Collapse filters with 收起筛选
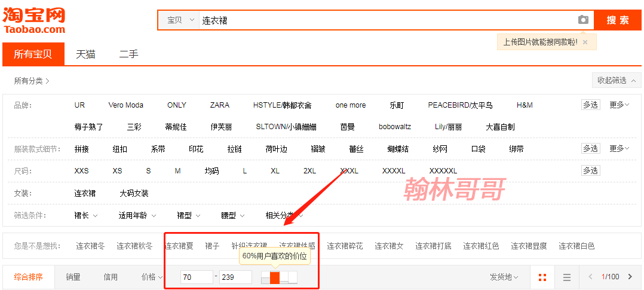This screenshot has width=644, height=290. [x=617, y=81]
